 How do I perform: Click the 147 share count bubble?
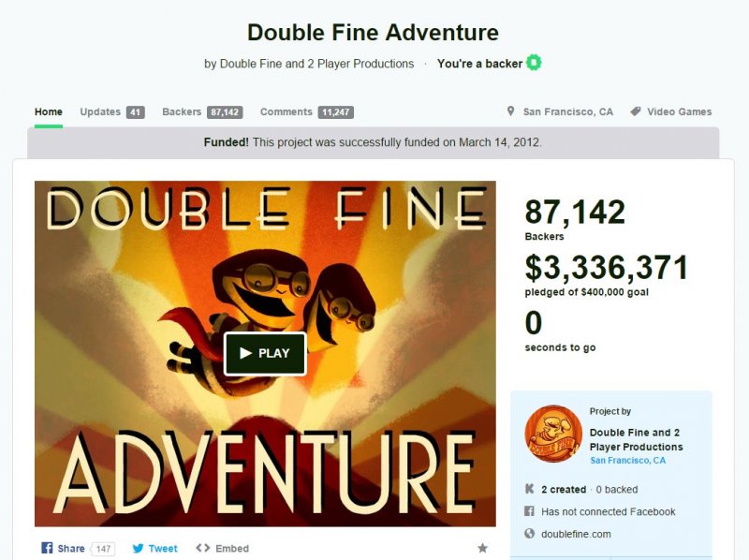pos(103,549)
